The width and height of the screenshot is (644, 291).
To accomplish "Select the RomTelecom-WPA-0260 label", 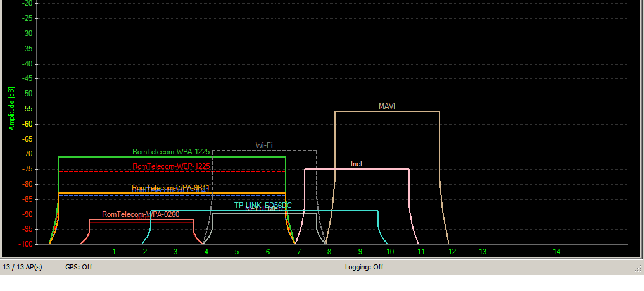I will (141, 214).
